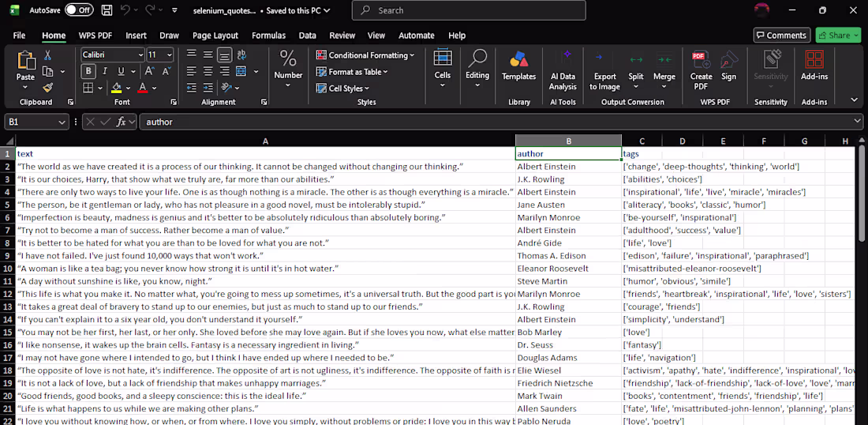Save the workbook with the floppy icon

(107, 10)
